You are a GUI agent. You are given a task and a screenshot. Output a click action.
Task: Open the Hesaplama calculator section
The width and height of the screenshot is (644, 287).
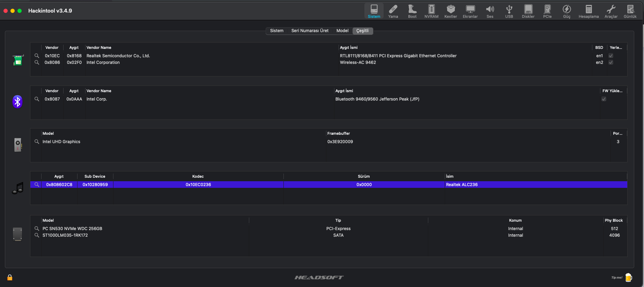[x=589, y=11]
